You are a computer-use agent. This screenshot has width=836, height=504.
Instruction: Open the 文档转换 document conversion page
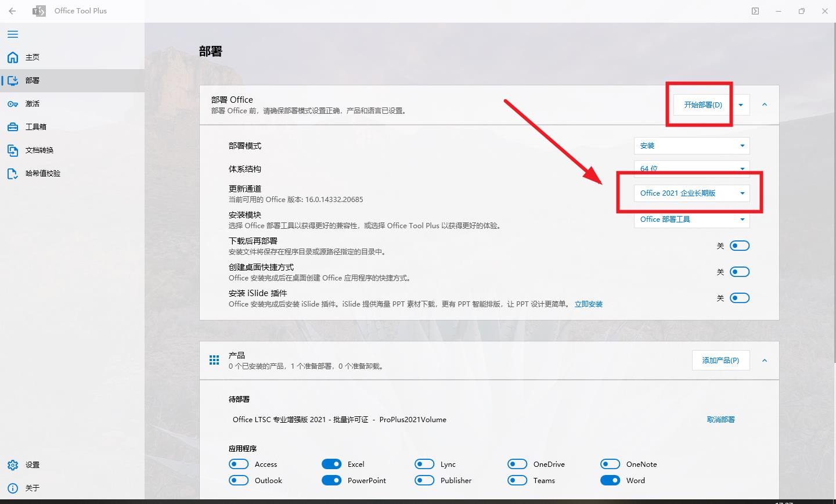point(38,150)
